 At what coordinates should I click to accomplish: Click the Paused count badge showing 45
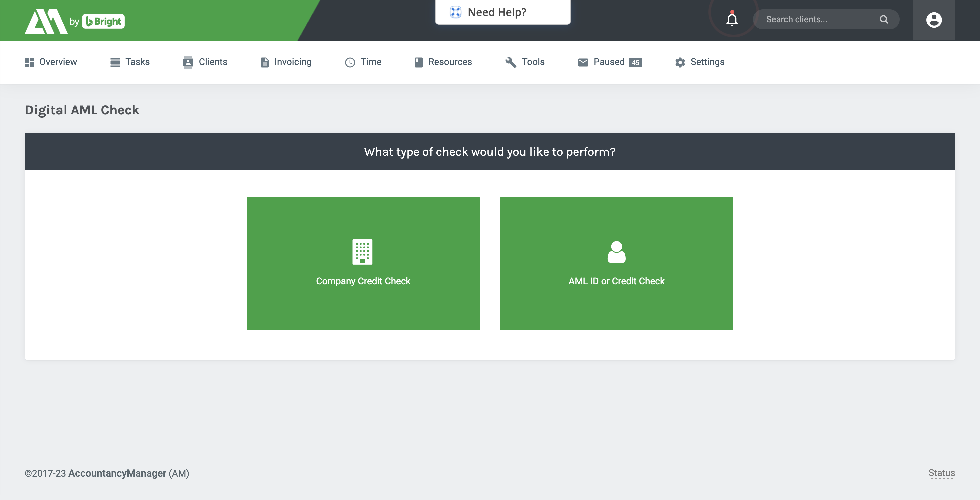(x=635, y=62)
